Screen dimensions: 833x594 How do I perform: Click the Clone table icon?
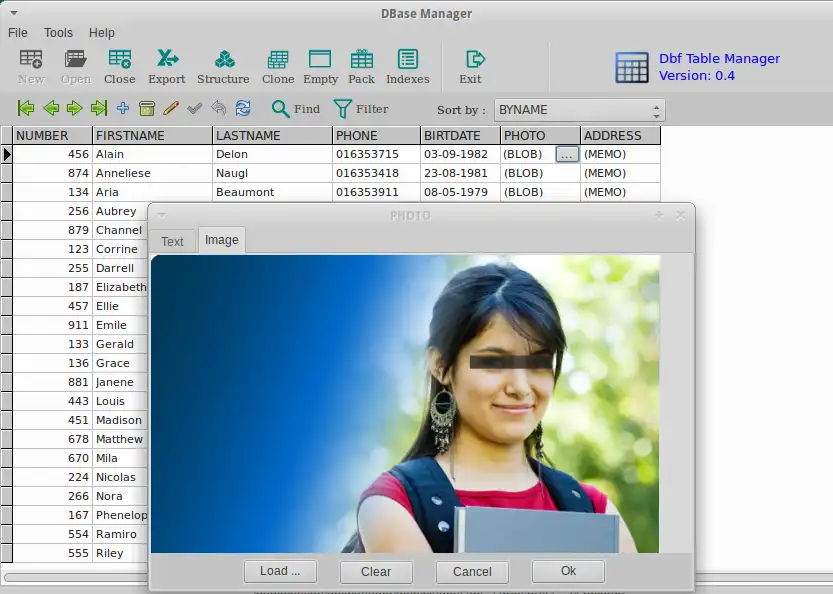coord(278,67)
